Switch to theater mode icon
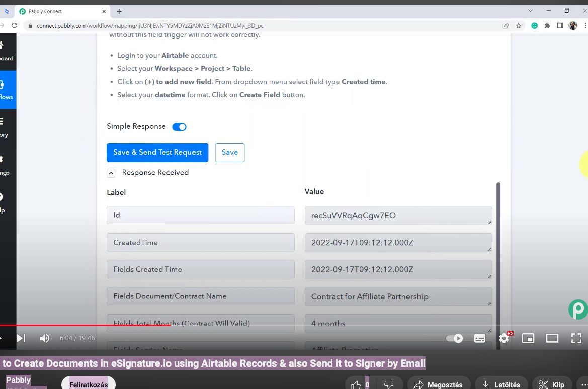 point(552,338)
